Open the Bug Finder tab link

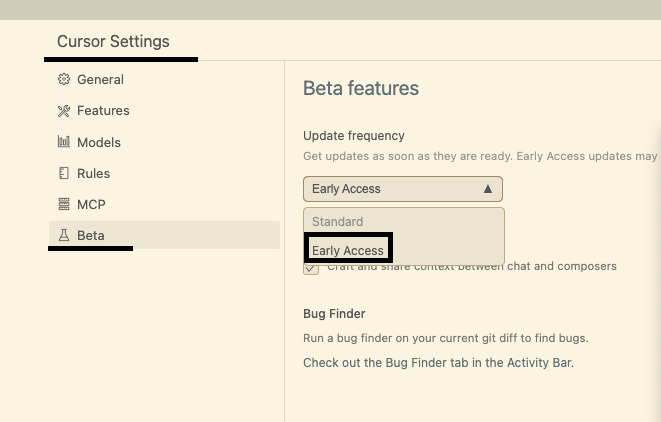click(x=438, y=363)
